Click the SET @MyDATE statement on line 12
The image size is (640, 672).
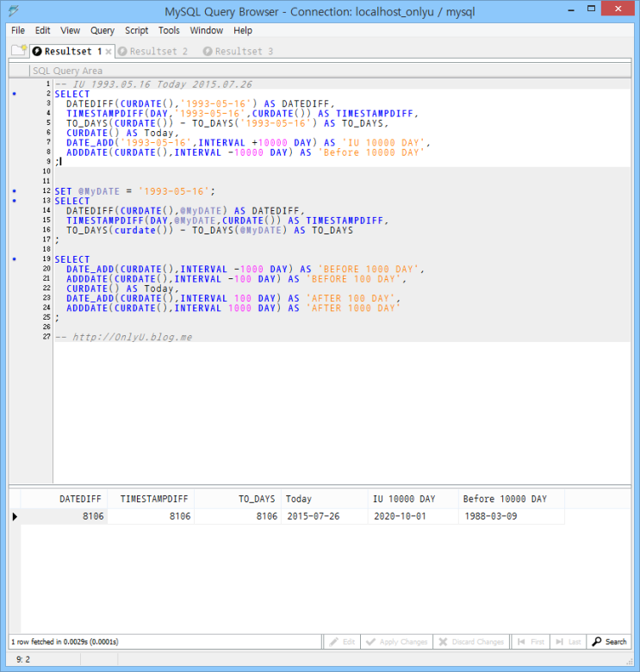pyautogui.click(x=135, y=191)
